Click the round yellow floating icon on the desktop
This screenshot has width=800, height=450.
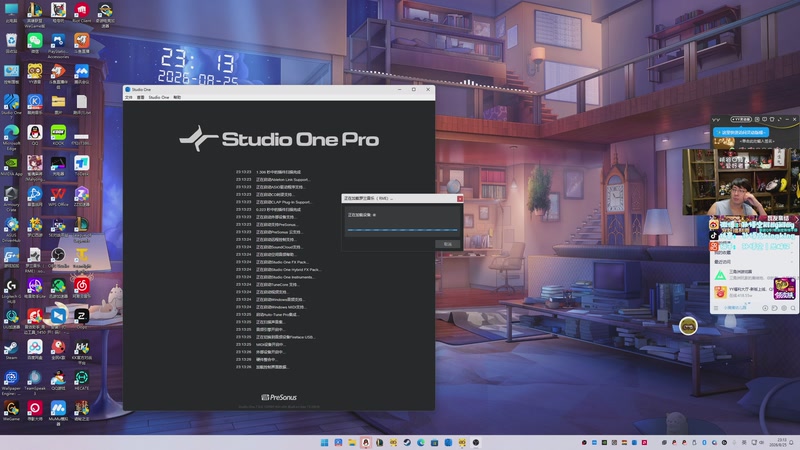click(688, 326)
